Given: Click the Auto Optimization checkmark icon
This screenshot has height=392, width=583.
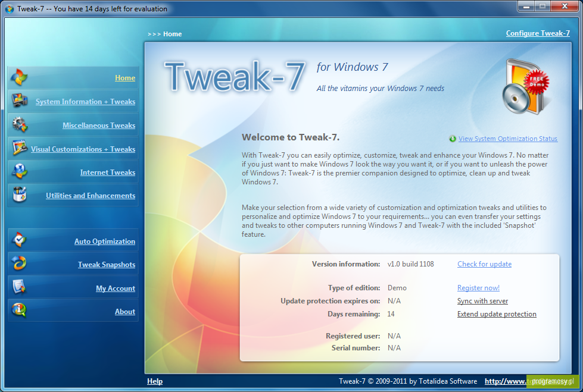Looking at the screenshot, I should (19, 240).
